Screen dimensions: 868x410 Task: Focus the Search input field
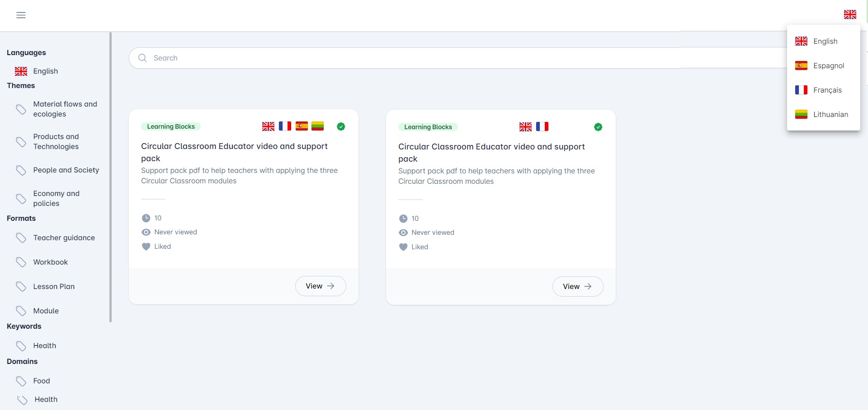[407, 58]
